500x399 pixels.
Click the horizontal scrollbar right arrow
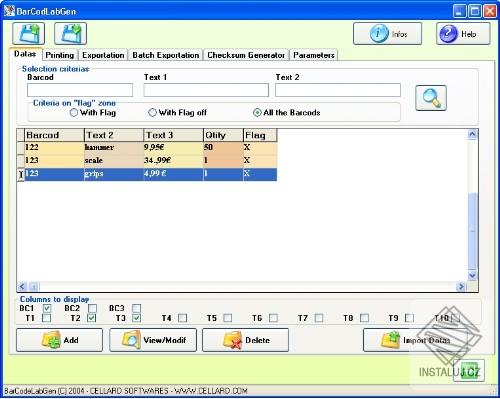[461, 286]
